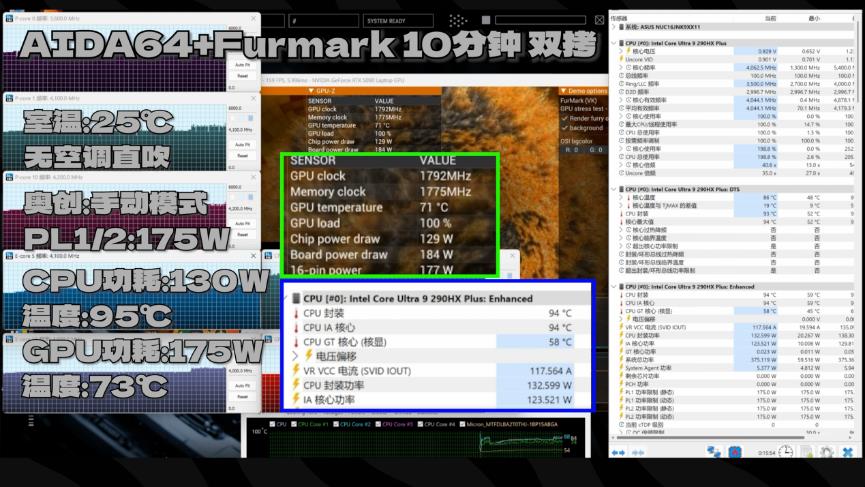This screenshot has height=487, width=865.
Task: Collapse the Demo options panel triangle
Action: click(563, 90)
